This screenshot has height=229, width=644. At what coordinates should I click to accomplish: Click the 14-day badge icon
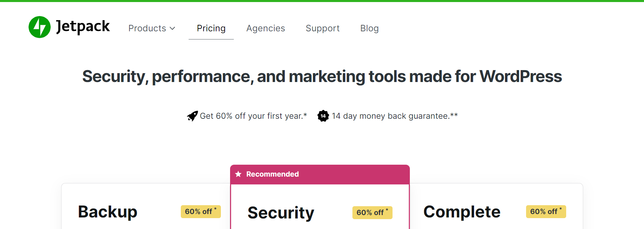click(x=323, y=116)
